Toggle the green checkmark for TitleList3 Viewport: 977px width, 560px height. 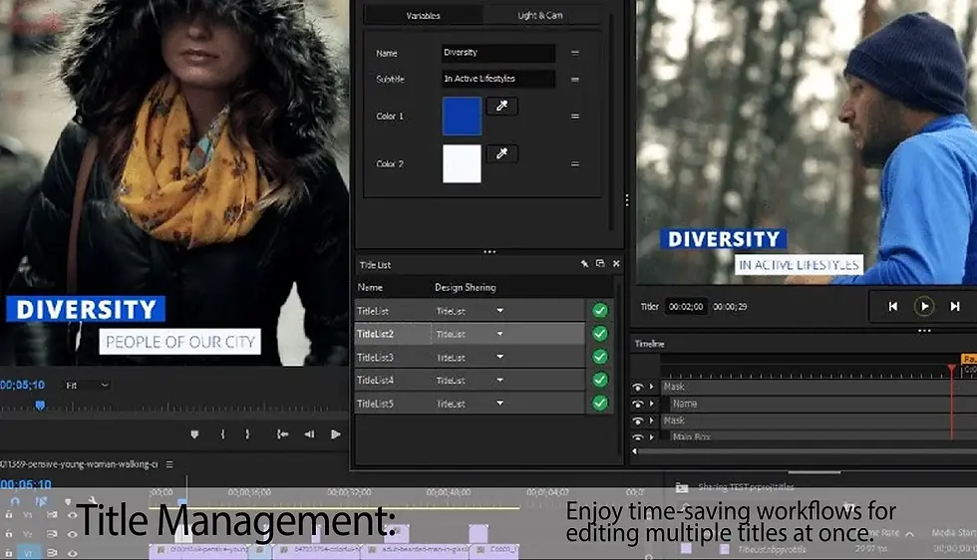coord(600,357)
